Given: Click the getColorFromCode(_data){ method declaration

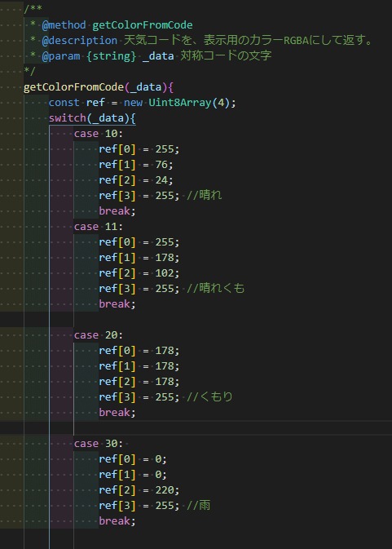Looking at the screenshot, I should tap(99, 87).
